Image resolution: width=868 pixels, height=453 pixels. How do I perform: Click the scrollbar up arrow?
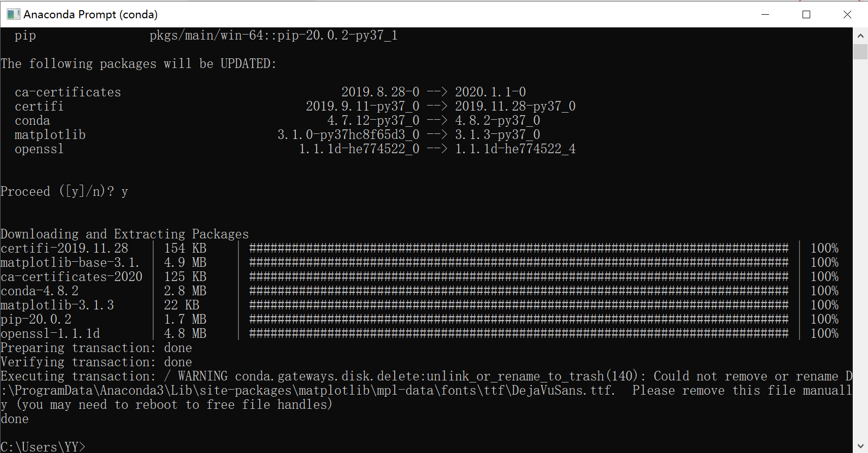point(860,36)
